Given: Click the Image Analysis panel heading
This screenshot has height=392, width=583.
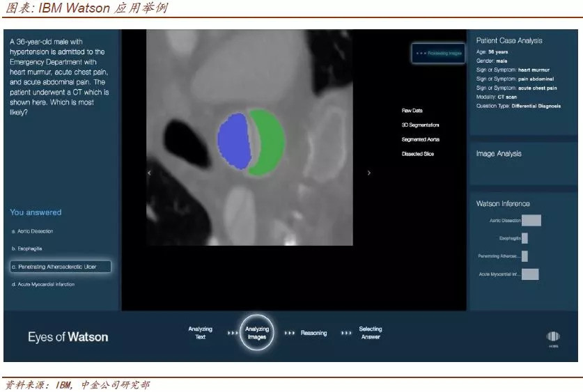Looking at the screenshot, I should (x=499, y=154).
